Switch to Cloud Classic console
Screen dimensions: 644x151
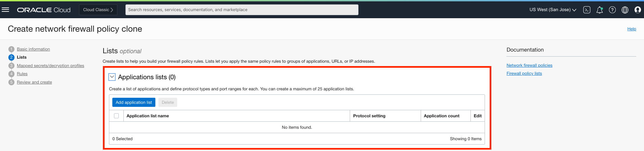(x=98, y=10)
